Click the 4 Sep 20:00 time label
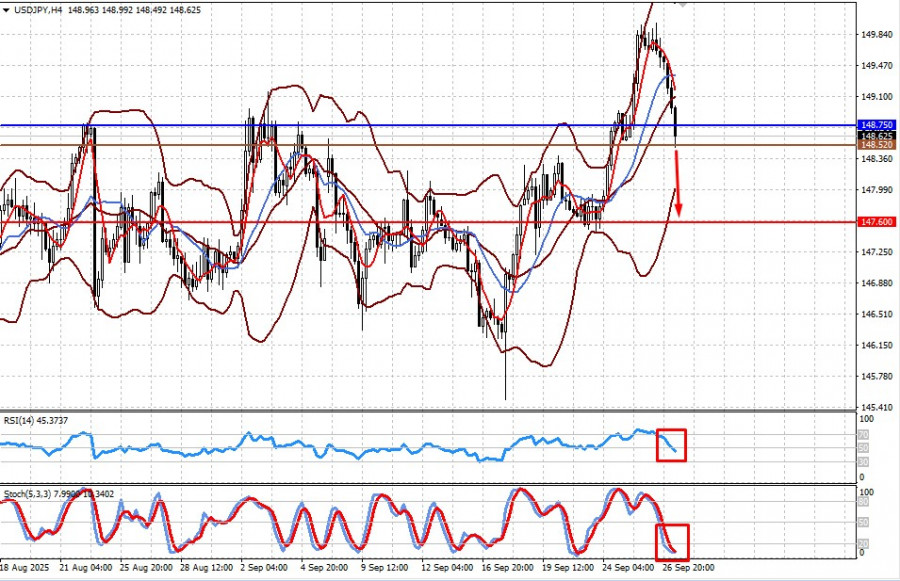Screen dimensions: 900x581 click(x=324, y=568)
